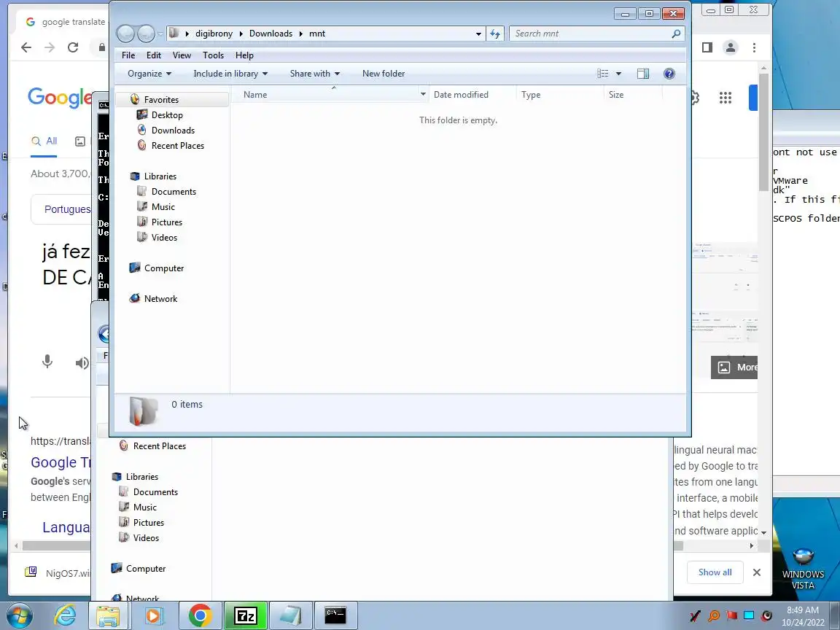Click Chrome vertical scrollbar thumb

(x=764, y=132)
